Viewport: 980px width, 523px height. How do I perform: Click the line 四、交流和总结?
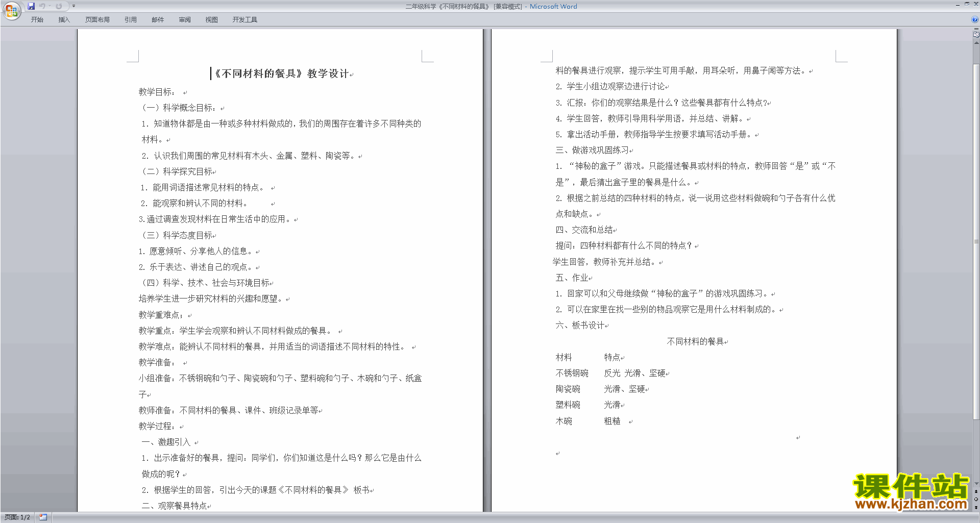tap(584, 230)
